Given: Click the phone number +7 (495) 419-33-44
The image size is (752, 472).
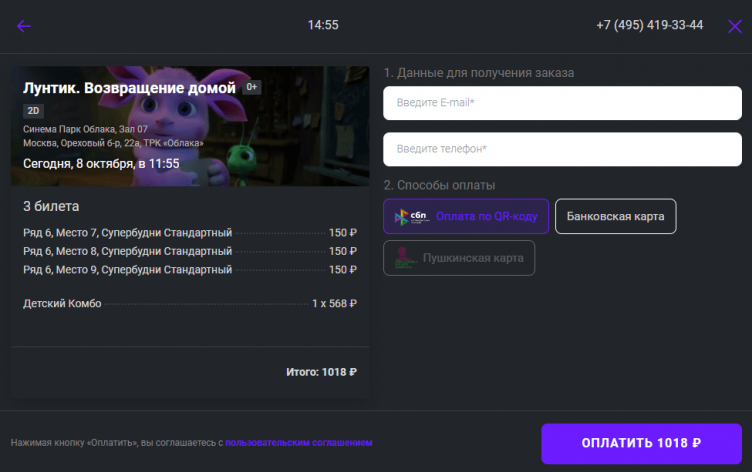Looking at the screenshot, I should pyautogui.click(x=649, y=25).
